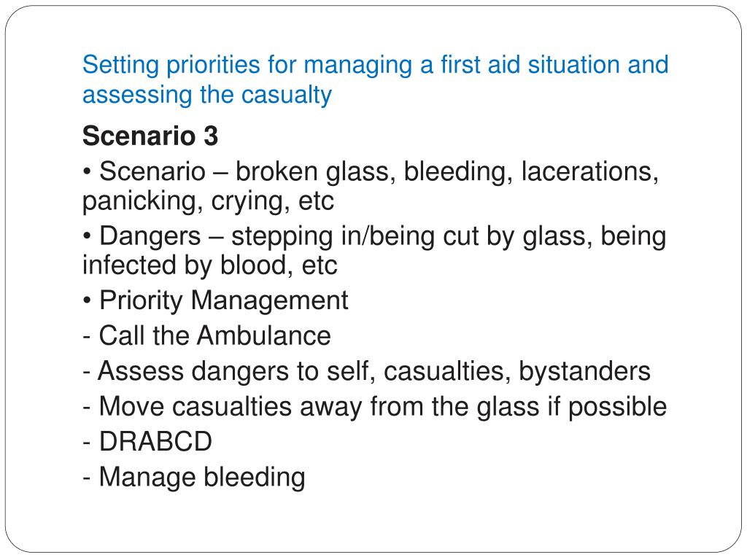The width and height of the screenshot is (747, 560).
Task: Select the 'Scenario 3' heading
Action: click(x=150, y=136)
